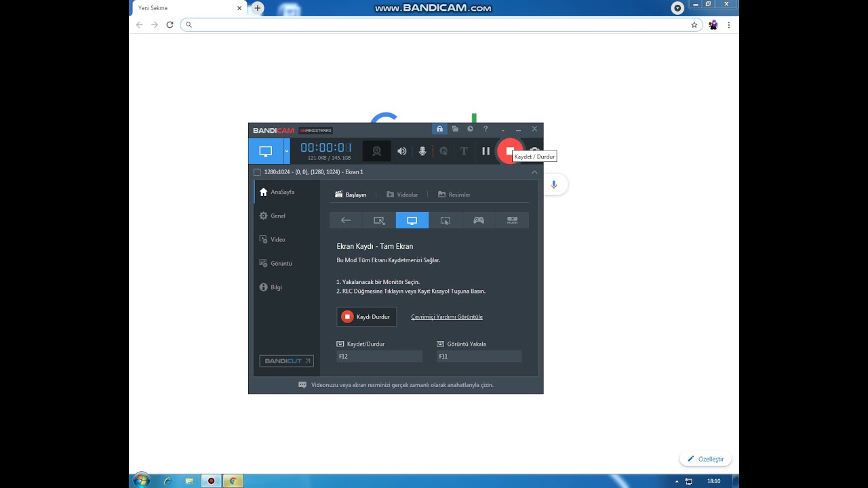868x488 pixels.
Task: Click the Özelleştir button
Action: [705, 459]
